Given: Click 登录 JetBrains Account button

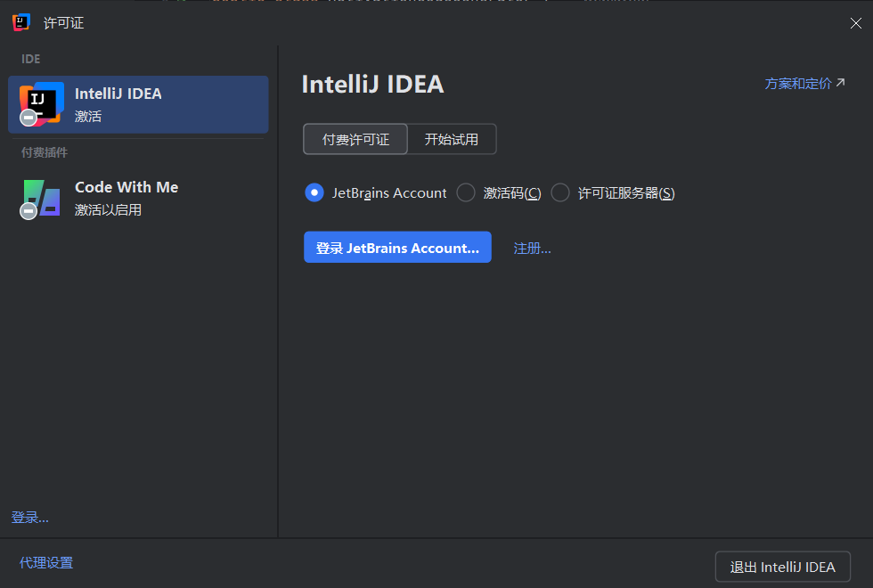Looking at the screenshot, I should (397, 248).
